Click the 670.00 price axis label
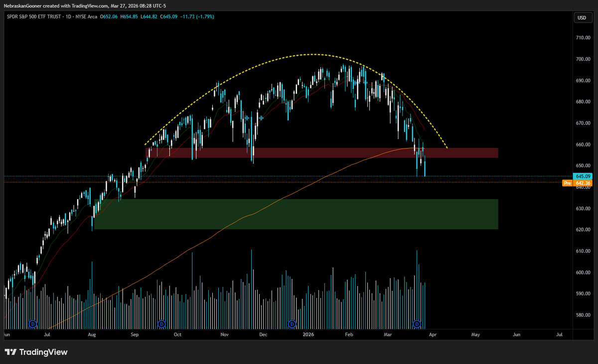The width and height of the screenshot is (598, 364). pos(583,123)
